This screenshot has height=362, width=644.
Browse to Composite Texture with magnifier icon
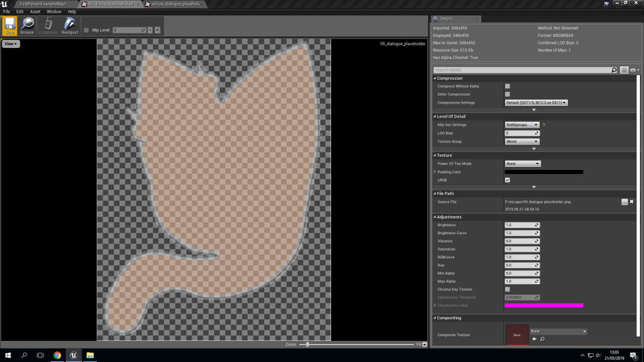(542, 339)
